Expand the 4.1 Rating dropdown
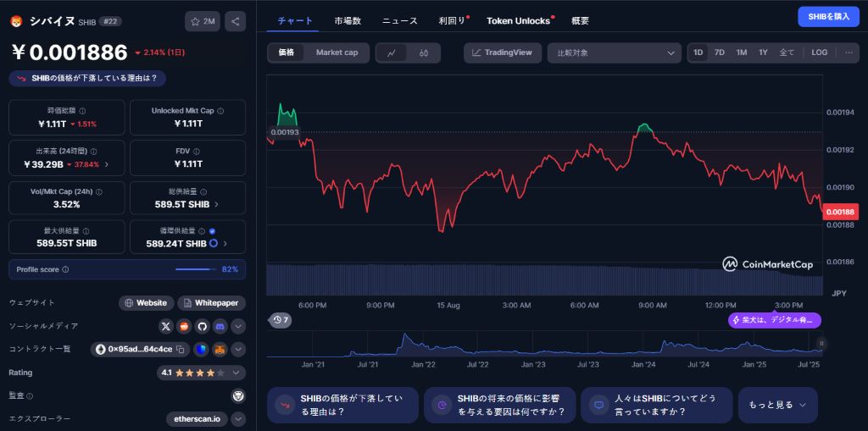The height and width of the screenshot is (431, 868). pyautogui.click(x=201, y=373)
